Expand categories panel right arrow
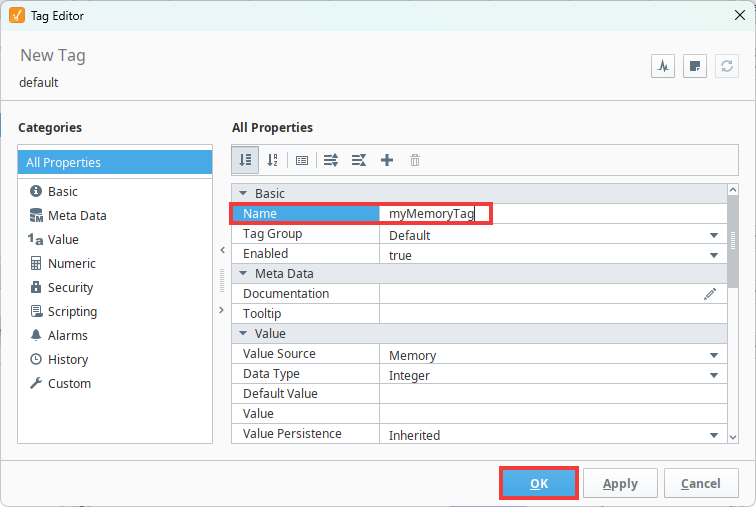 click(x=222, y=310)
